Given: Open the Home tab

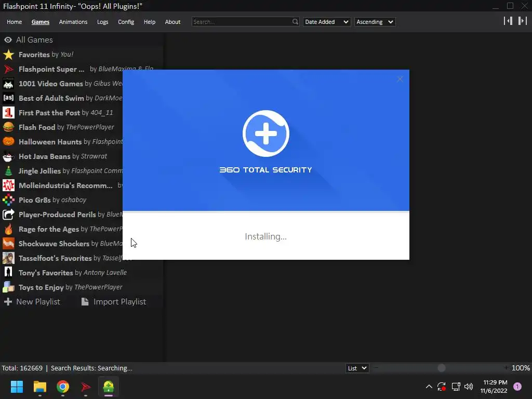Looking at the screenshot, I should (14, 22).
